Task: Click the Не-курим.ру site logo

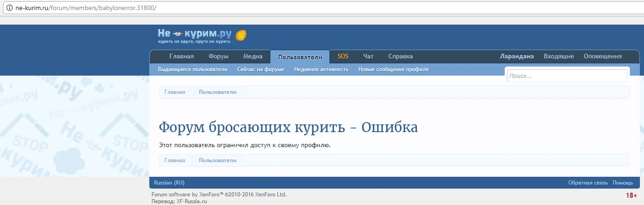Action: [x=202, y=36]
